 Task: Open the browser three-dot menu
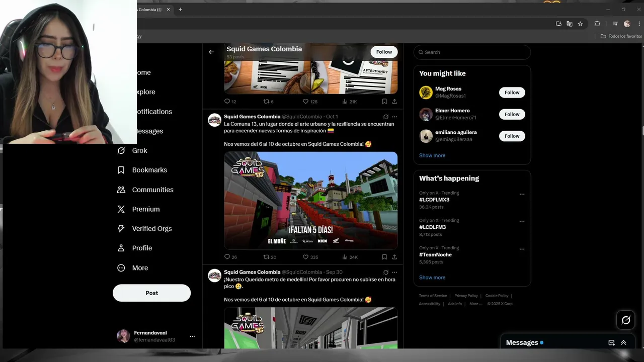coord(638,24)
